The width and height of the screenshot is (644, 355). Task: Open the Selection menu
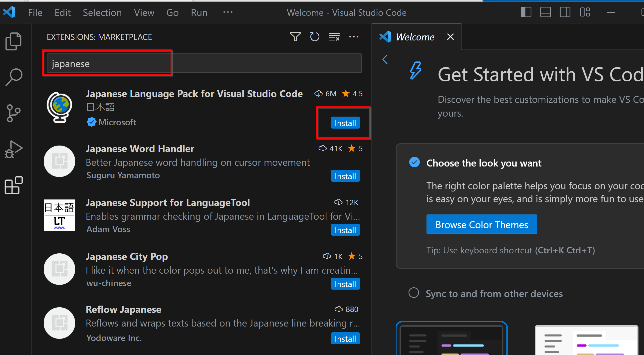tap(102, 12)
